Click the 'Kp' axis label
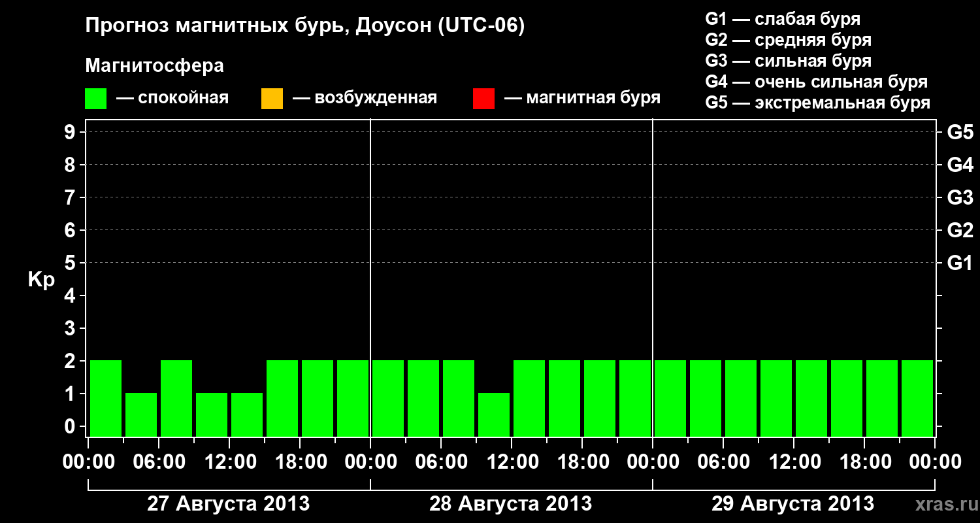Screen dimensions: 980x523 click(41, 280)
